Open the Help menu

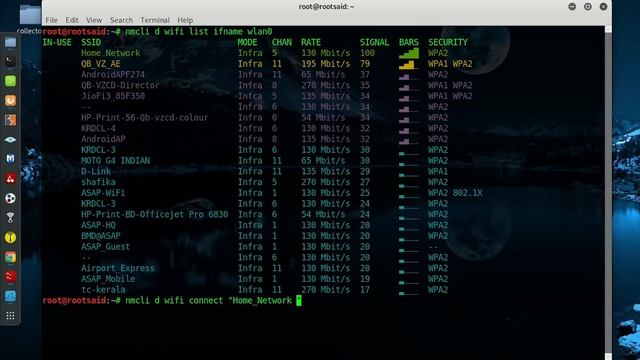[x=185, y=20]
